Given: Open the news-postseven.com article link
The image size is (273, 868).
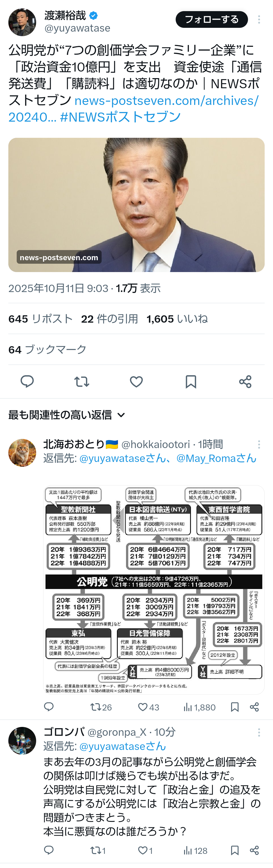Looking at the screenshot, I should tap(136, 205).
